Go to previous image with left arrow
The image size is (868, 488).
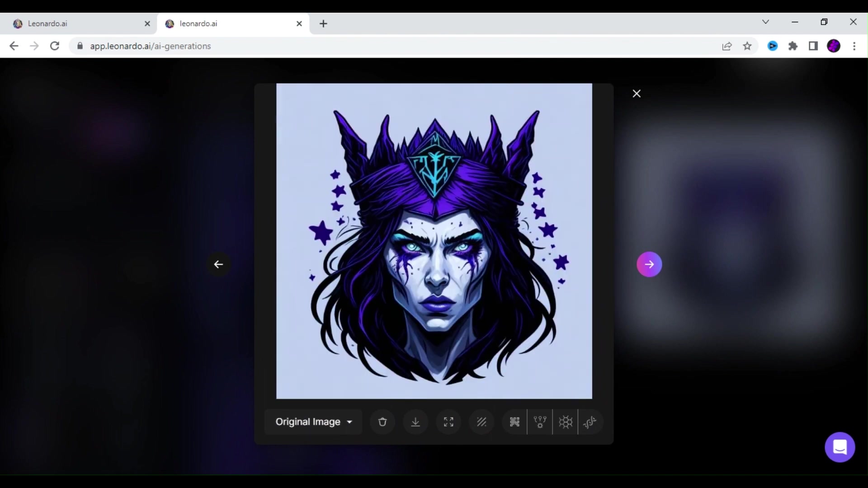click(x=218, y=264)
